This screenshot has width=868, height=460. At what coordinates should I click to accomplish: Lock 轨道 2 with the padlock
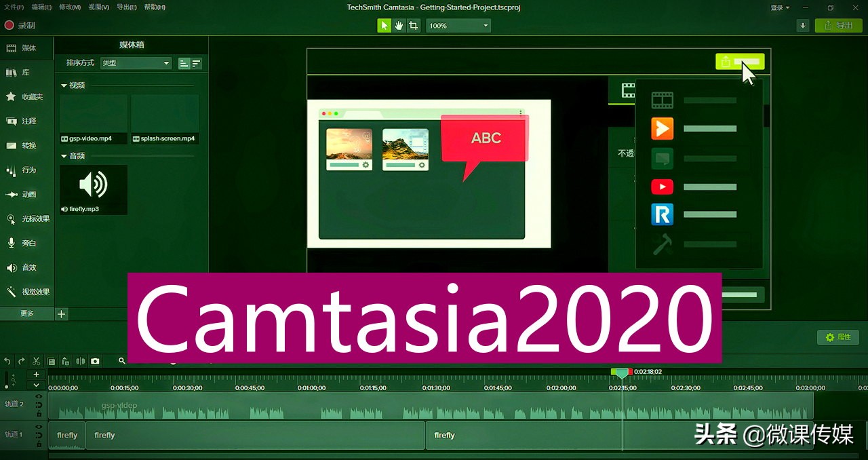coord(39,413)
